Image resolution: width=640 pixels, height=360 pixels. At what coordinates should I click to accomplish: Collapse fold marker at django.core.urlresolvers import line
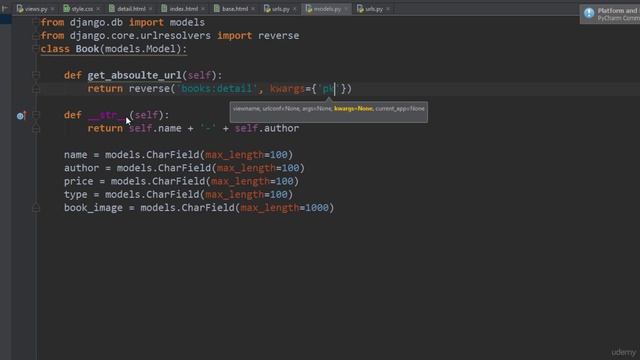tap(36, 36)
